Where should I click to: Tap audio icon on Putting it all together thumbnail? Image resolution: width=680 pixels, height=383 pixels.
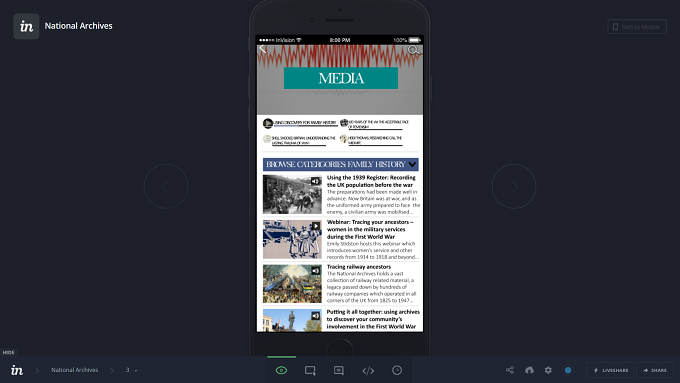315,316
